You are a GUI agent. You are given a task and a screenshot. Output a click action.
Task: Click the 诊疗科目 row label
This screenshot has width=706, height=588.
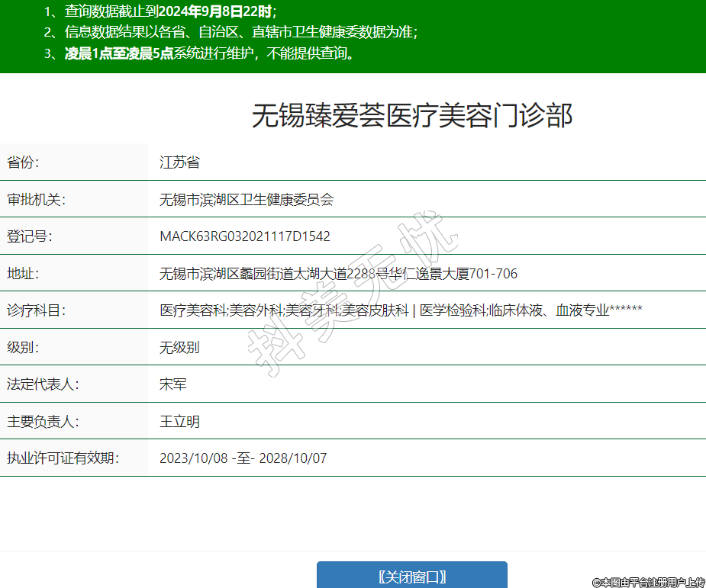[x=37, y=310]
